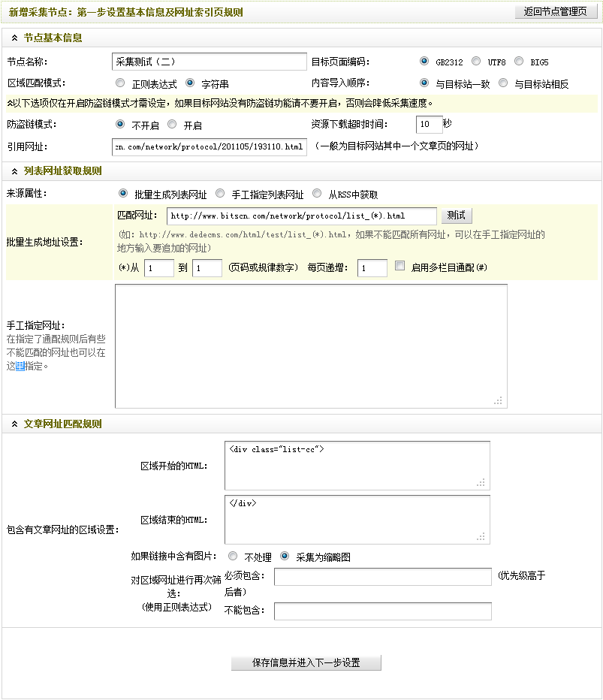The width and height of the screenshot is (603, 700).
Task: Choose 正则表达式 region match mode
Action: point(120,83)
